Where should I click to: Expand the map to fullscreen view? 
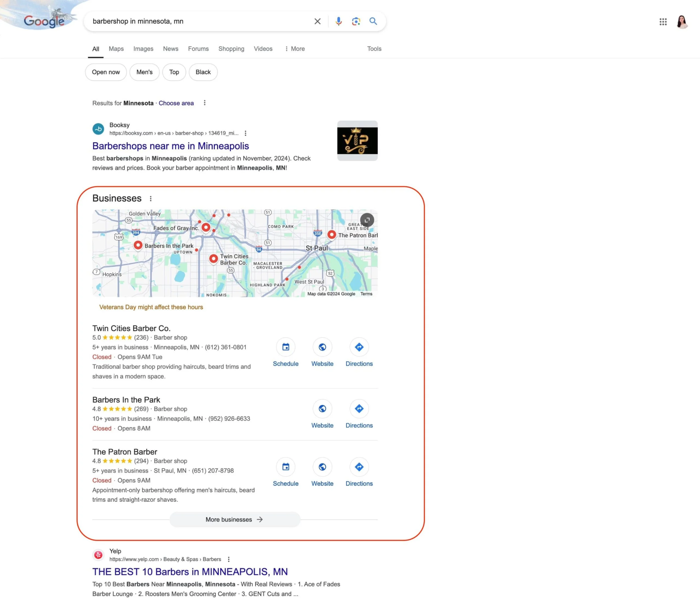[x=367, y=220]
